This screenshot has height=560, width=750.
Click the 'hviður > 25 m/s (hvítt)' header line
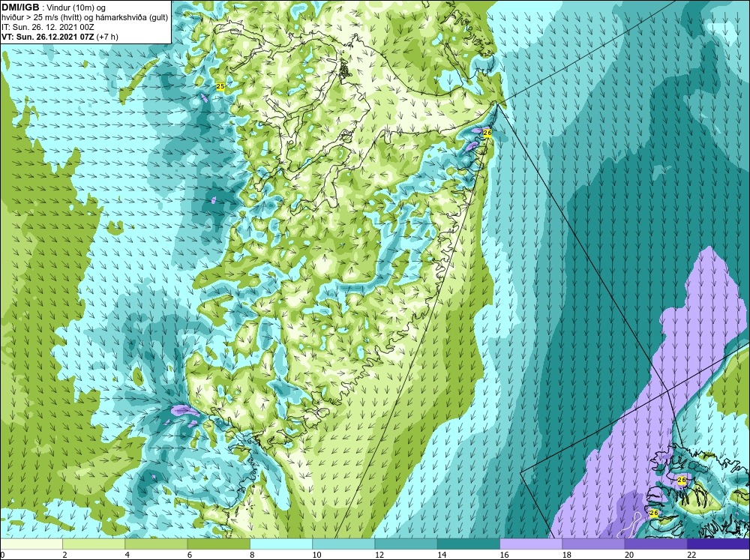85,17
